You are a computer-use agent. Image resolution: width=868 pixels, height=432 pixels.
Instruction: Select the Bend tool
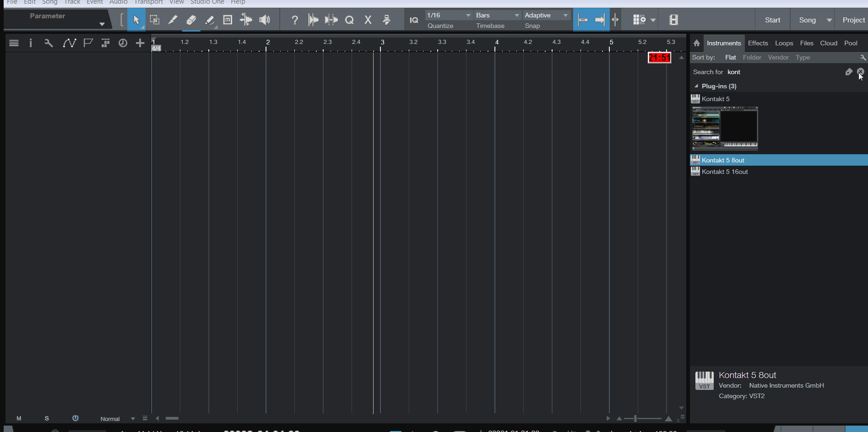click(x=246, y=20)
